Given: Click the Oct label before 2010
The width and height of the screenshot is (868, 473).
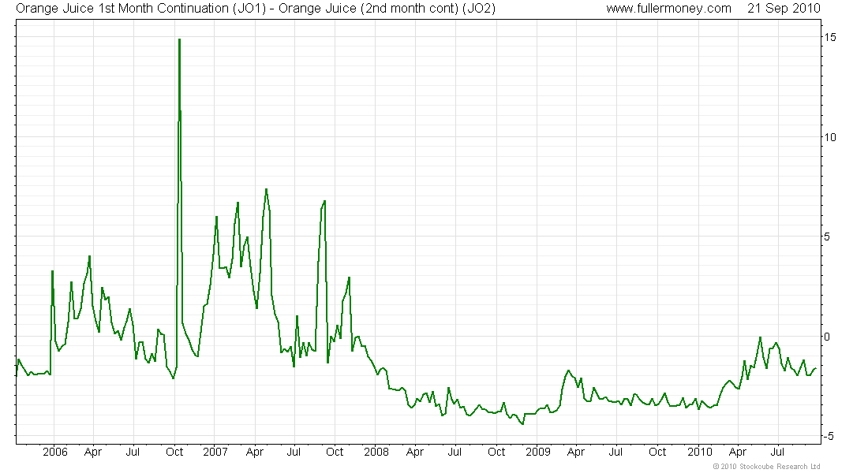Looking at the screenshot, I should [x=657, y=452].
